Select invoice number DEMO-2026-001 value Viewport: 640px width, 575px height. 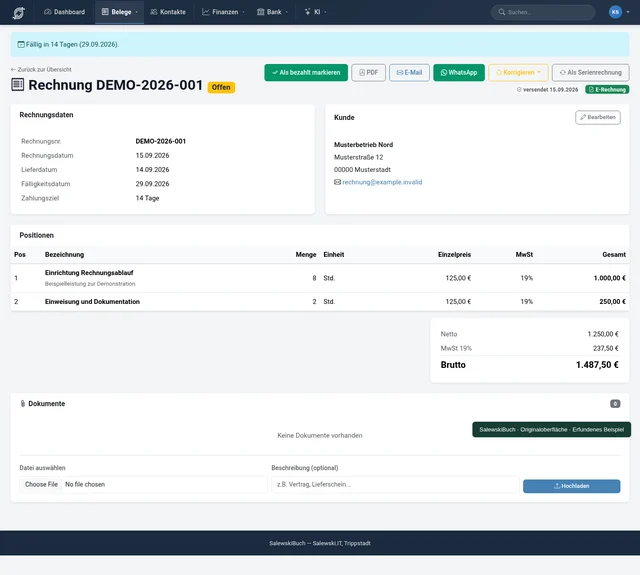click(160, 141)
